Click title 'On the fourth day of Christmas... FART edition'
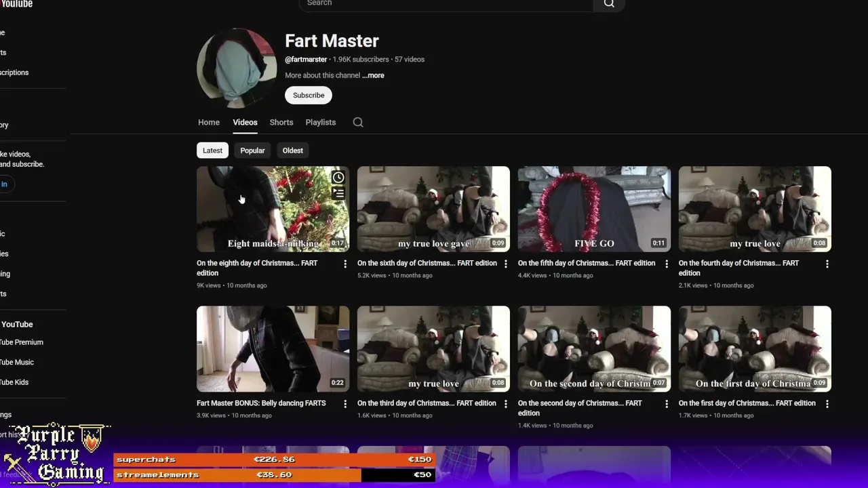This screenshot has width=868, height=488. [738, 268]
